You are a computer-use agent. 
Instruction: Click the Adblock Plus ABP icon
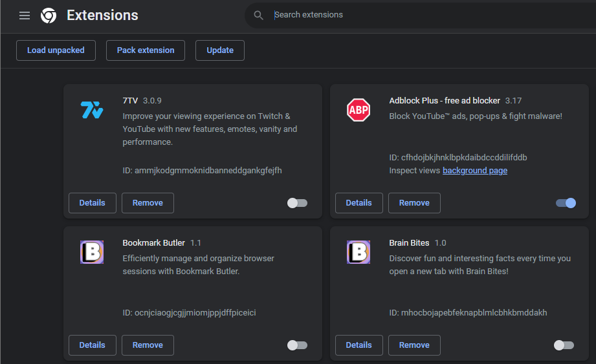[358, 110]
